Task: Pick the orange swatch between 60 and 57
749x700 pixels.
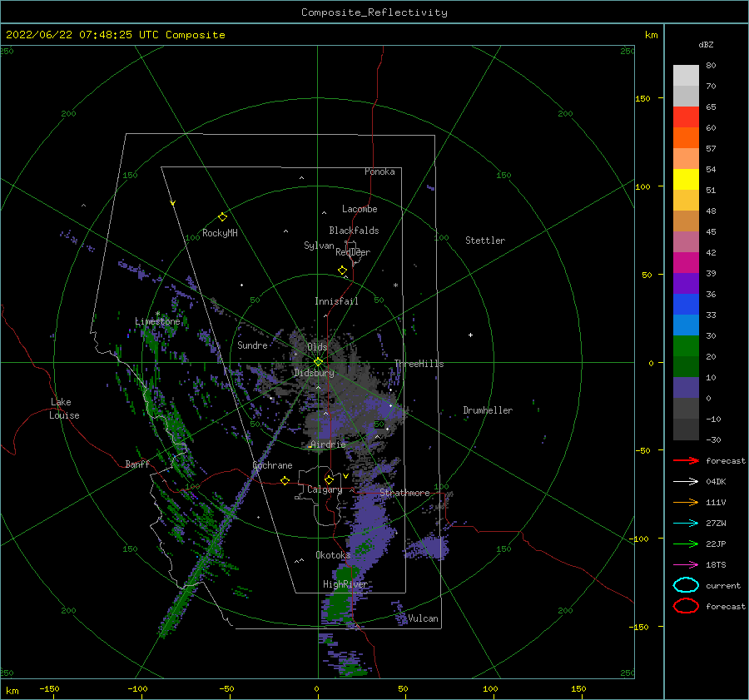Action: point(686,138)
